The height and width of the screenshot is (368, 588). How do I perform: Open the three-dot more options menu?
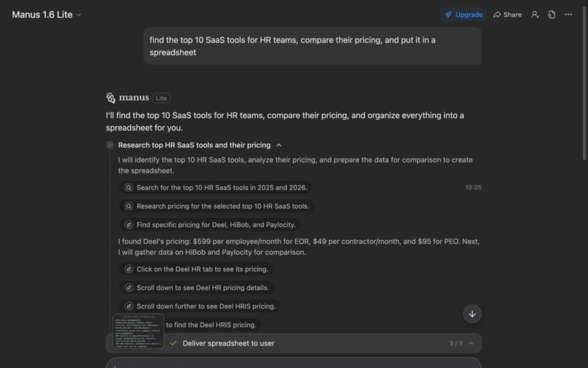pyautogui.click(x=568, y=14)
